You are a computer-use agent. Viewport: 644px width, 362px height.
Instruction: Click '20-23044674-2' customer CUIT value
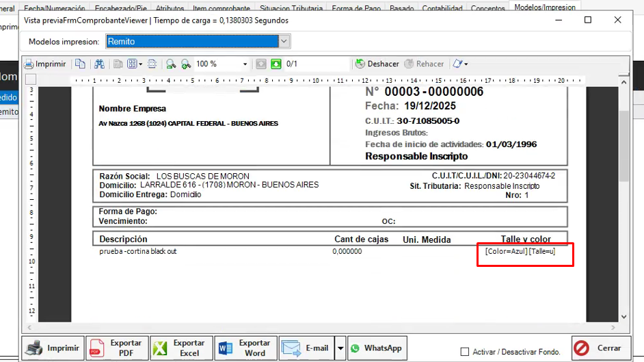[529, 176]
